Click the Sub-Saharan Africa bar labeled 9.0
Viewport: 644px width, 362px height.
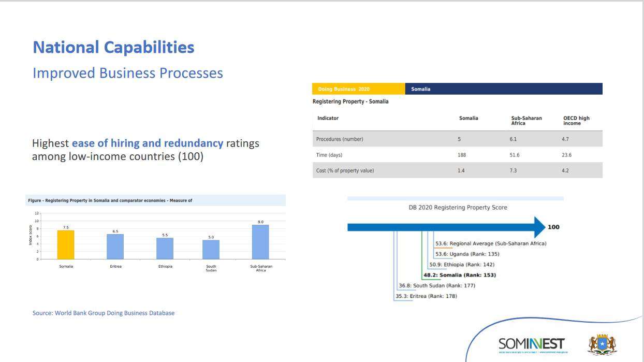click(260, 241)
